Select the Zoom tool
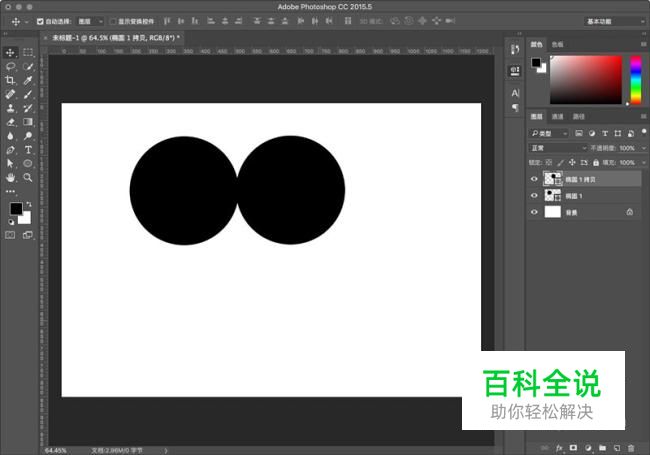 [28, 177]
